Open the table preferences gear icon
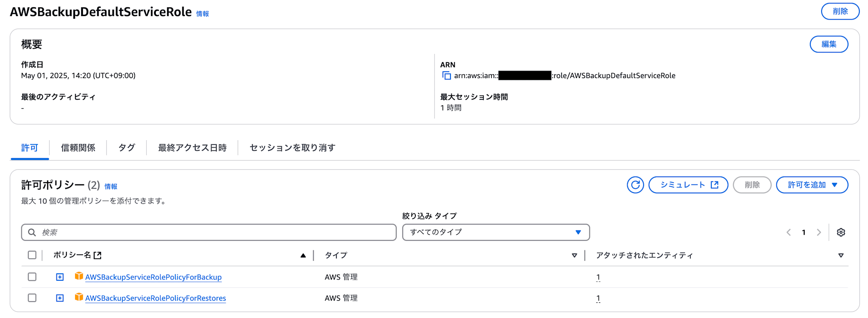Image resolution: width=868 pixels, height=318 pixels. coord(841,232)
